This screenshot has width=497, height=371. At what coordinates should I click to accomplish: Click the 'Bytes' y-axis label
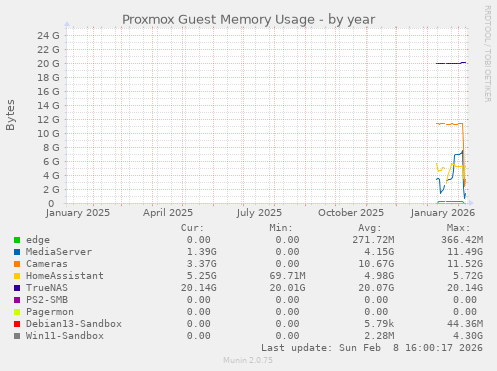(10, 115)
